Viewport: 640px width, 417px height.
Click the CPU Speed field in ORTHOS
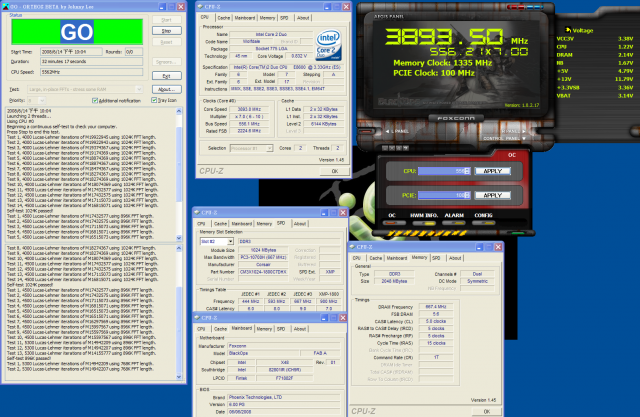[x=91, y=72]
